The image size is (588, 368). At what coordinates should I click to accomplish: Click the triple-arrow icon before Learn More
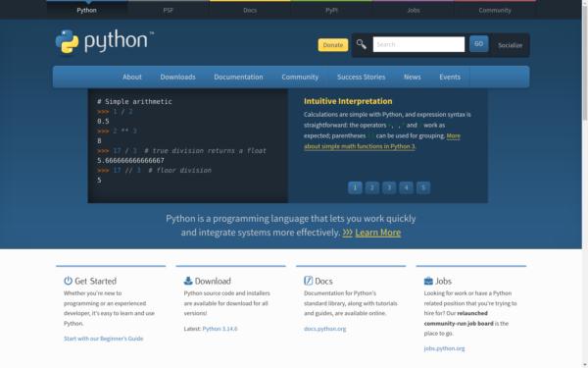point(347,233)
